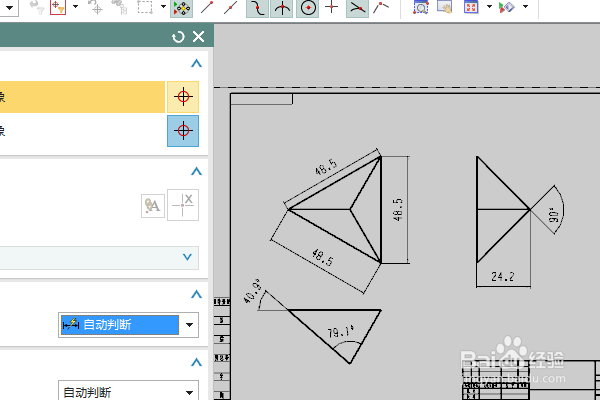Viewport: 600px width, 400px height.
Task: Open the rectangle selection mode dropdown arrow
Action: coord(163,7)
